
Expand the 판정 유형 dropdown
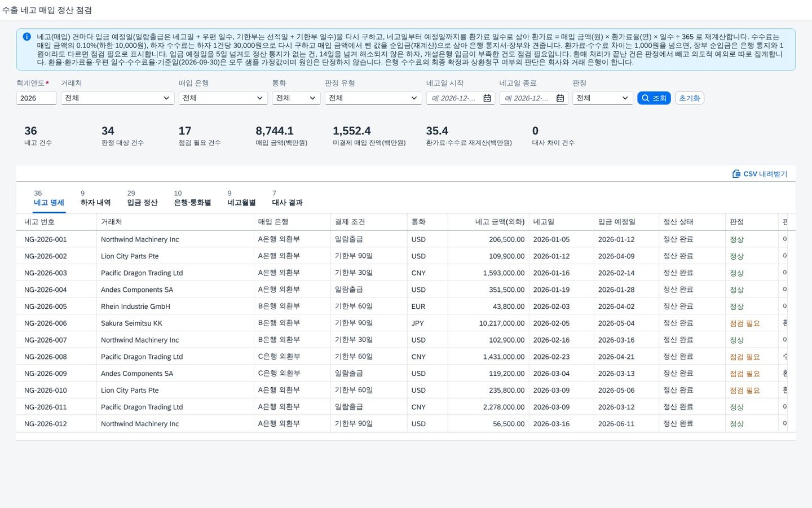373,98
